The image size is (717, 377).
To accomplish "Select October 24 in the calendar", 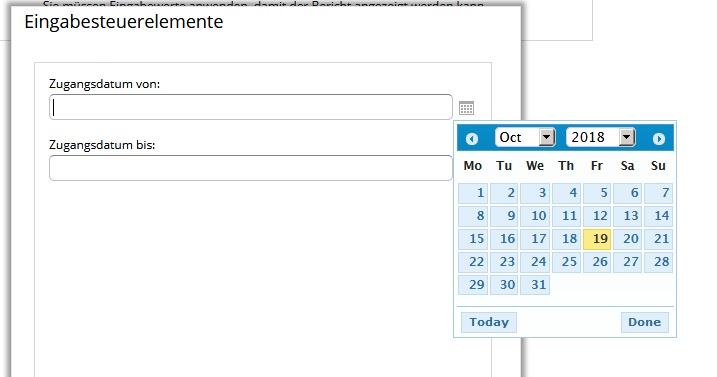I will (x=535, y=262).
